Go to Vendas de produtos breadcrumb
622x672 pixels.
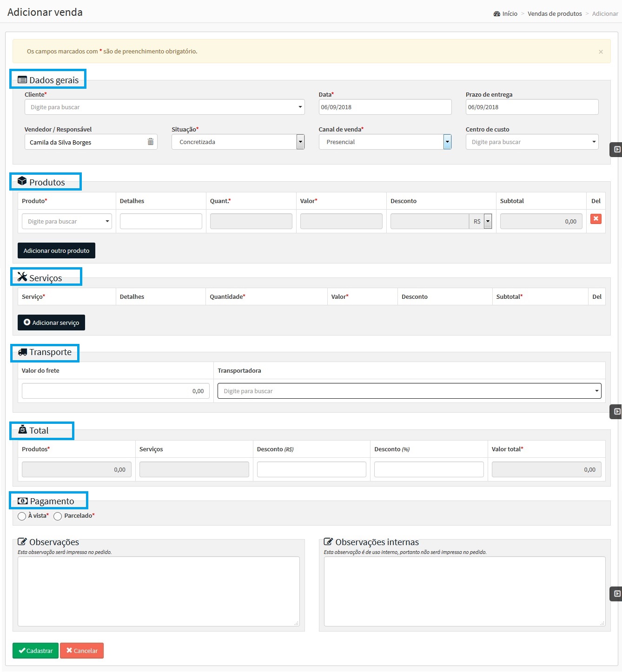(555, 14)
